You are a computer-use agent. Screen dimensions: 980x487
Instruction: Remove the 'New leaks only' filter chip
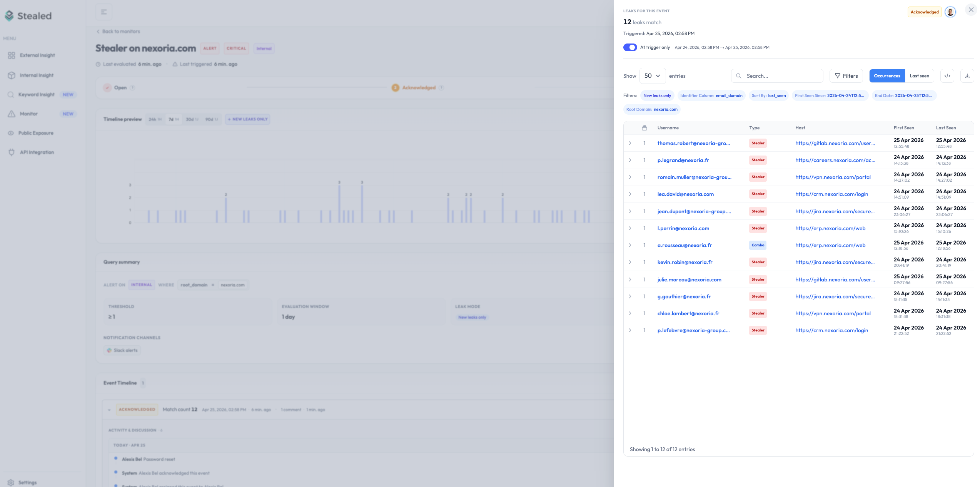click(x=657, y=95)
